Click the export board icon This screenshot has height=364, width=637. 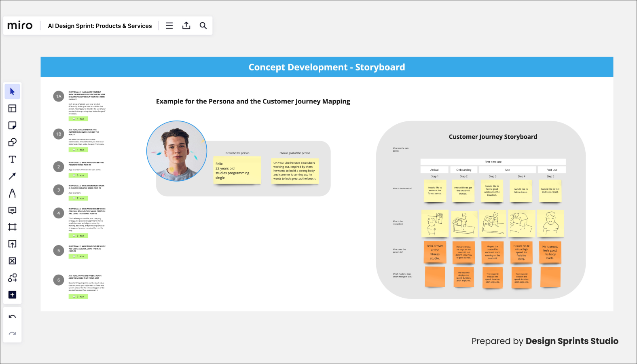pyautogui.click(x=186, y=25)
